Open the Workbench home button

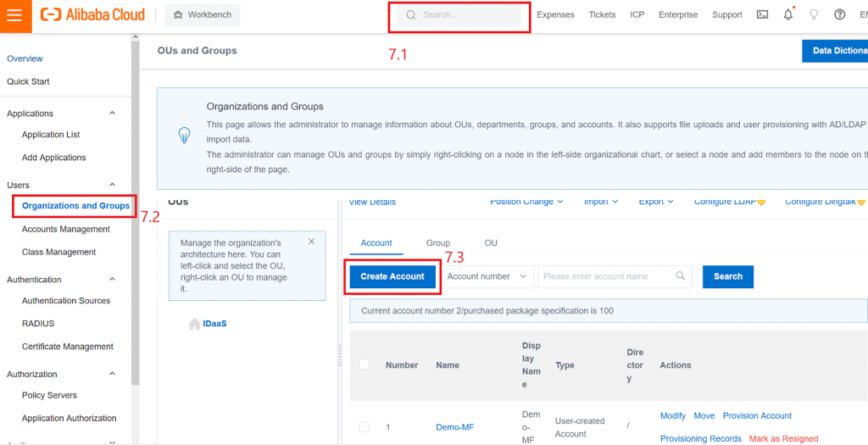(203, 15)
